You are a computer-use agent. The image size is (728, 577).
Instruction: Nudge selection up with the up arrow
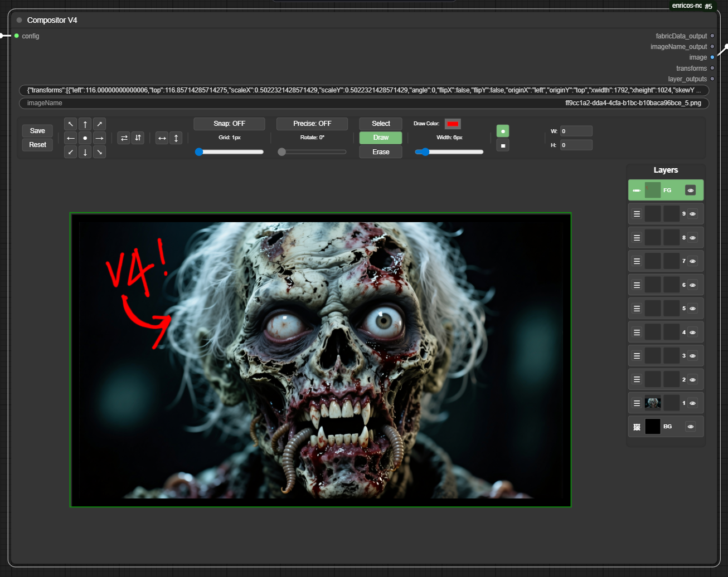(85, 124)
